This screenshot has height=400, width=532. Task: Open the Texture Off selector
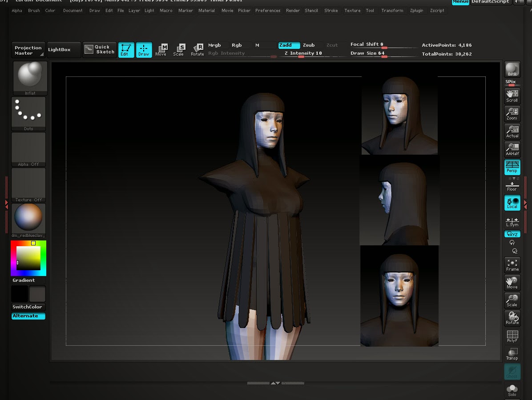(x=28, y=185)
